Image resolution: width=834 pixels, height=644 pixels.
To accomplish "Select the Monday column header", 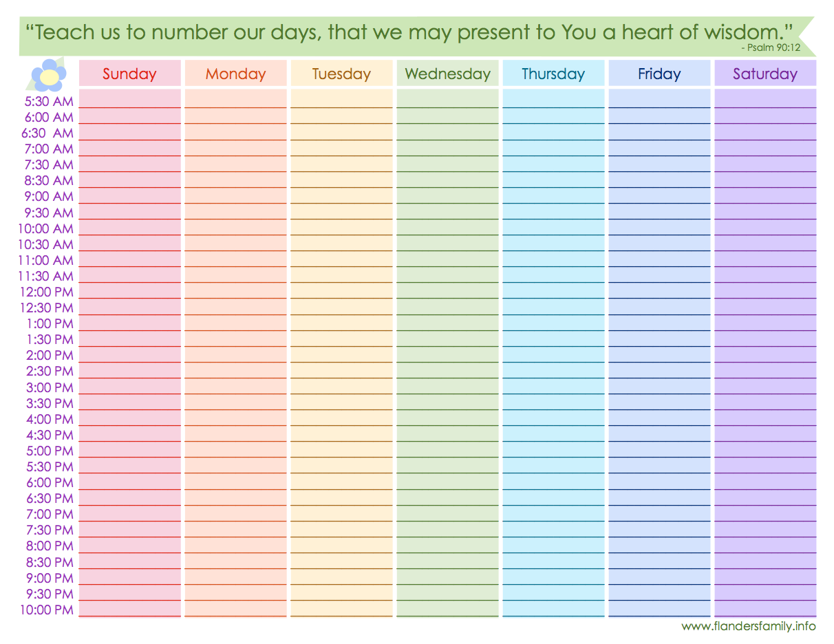I will click(x=235, y=74).
